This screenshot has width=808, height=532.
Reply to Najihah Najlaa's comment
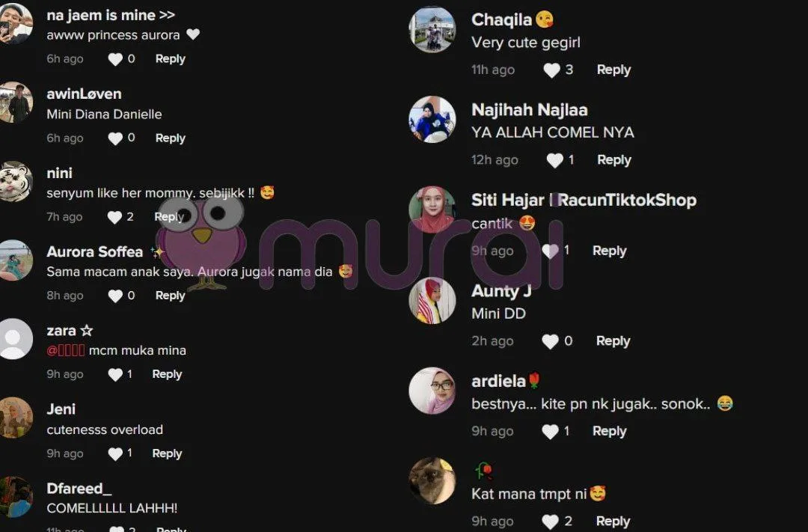pos(613,160)
